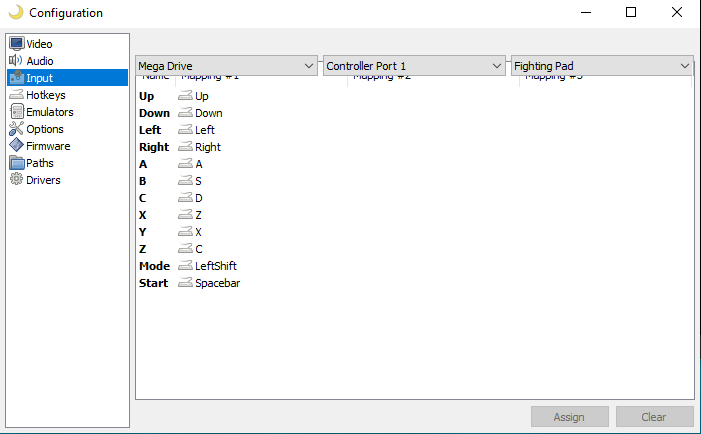Screen dimensions: 701x434
Task: Open the Fighting Pad device dropdown
Action: click(602, 66)
